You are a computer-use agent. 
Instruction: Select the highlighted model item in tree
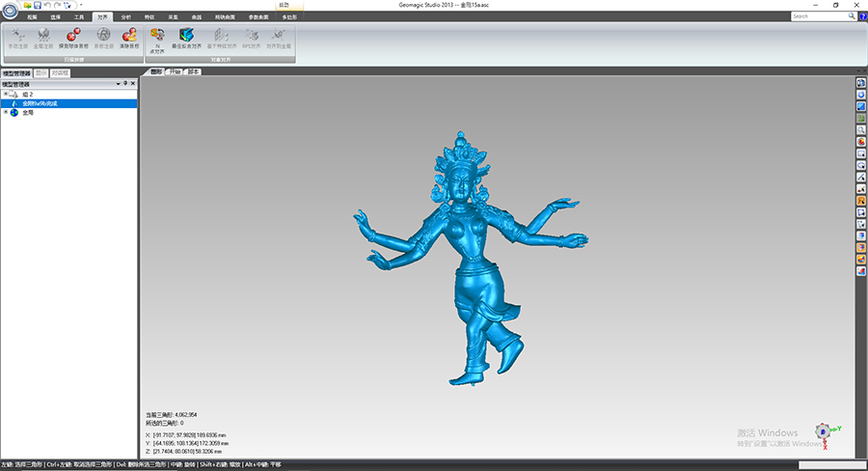[x=41, y=103]
